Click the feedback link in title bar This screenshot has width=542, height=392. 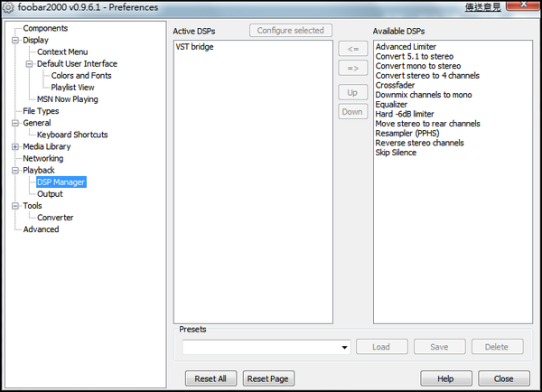pos(482,7)
